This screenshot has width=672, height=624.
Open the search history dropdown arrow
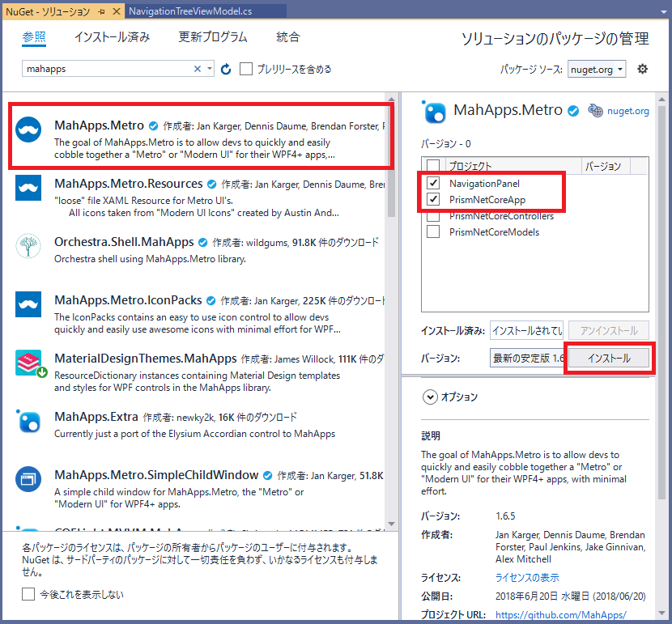tap(209, 69)
